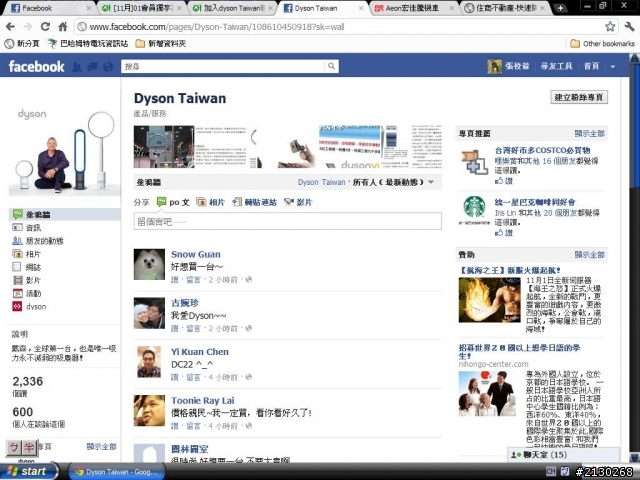
Task: Switch to the 11月01會員獨享 tab
Action: [x=141, y=8]
